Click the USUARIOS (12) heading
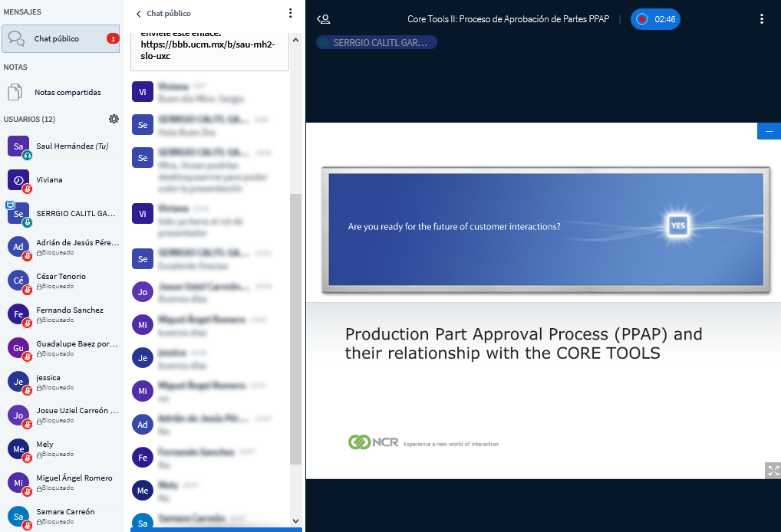This screenshot has height=532, width=781. (x=29, y=120)
